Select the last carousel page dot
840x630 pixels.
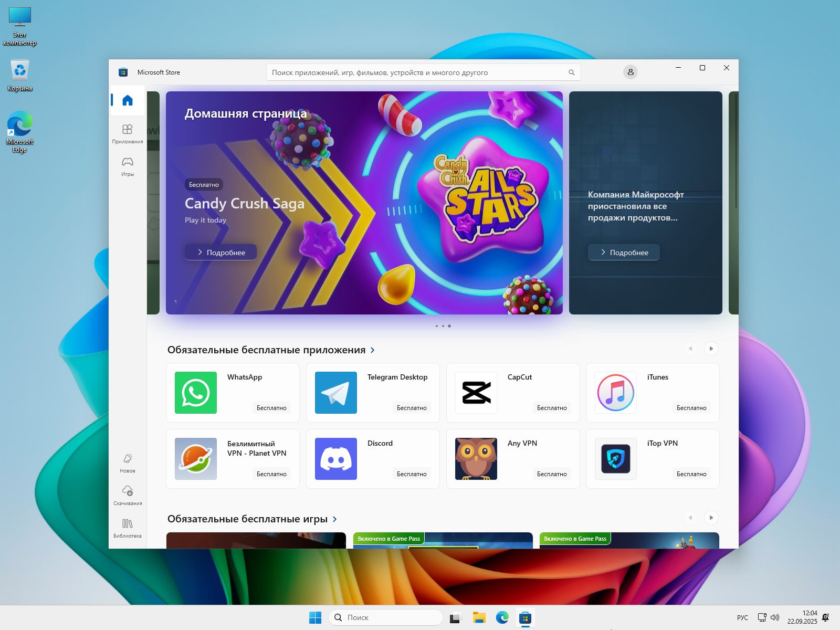[449, 326]
